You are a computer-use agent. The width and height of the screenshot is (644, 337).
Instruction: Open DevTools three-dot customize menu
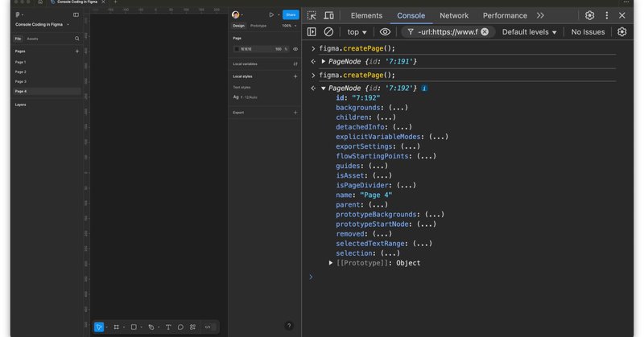click(x=607, y=15)
